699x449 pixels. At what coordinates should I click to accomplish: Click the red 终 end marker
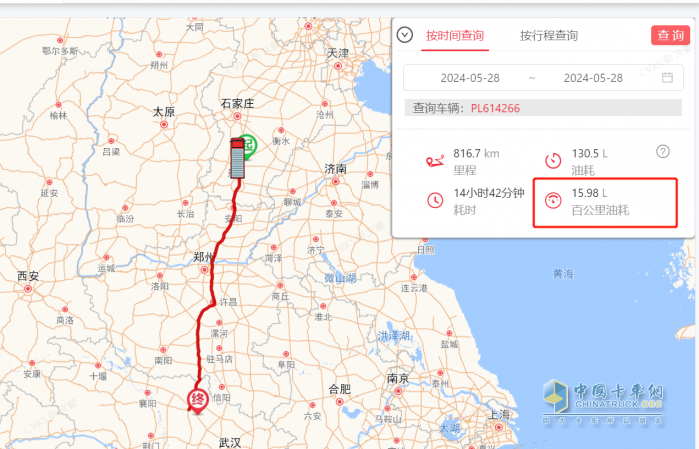point(197,400)
